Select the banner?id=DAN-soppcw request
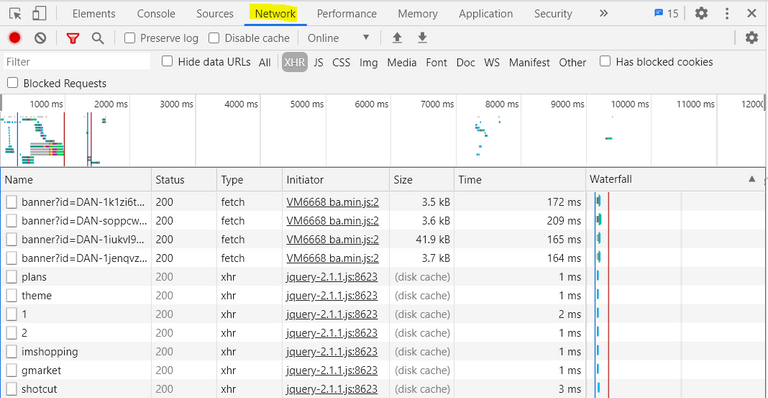Image resolution: width=768 pixels, height=398 pixels. click(84, 221)
